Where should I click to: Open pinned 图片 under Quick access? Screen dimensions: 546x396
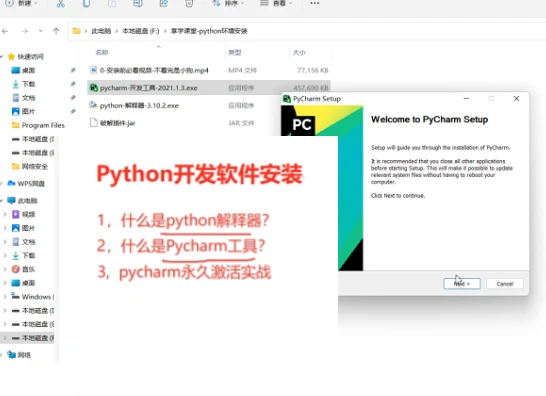pos(29,111)
